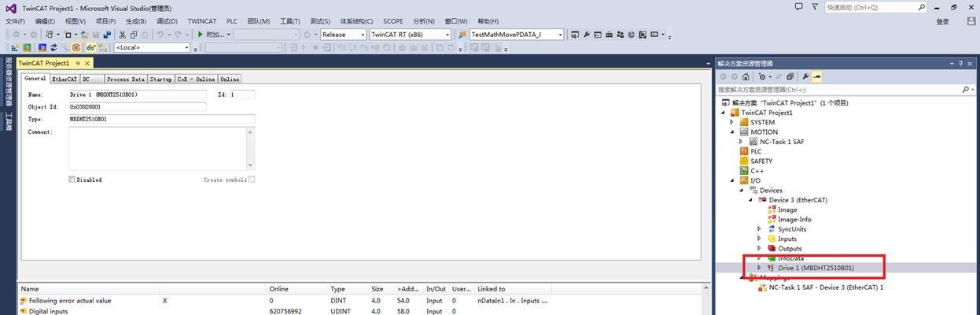Select the Image tree item
Image resolution: width=980 pixels, height=315 pixels.
click(x=787, y=209)
